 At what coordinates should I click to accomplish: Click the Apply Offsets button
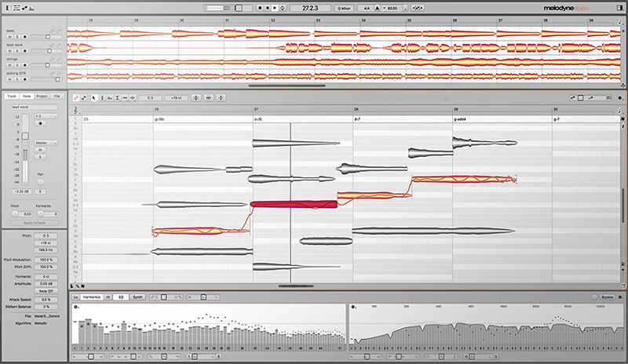(34, 224)
